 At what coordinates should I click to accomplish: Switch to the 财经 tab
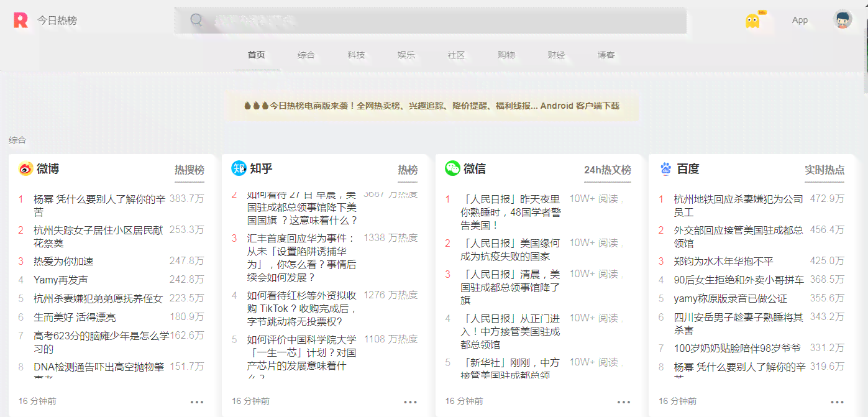coord(556,55)
